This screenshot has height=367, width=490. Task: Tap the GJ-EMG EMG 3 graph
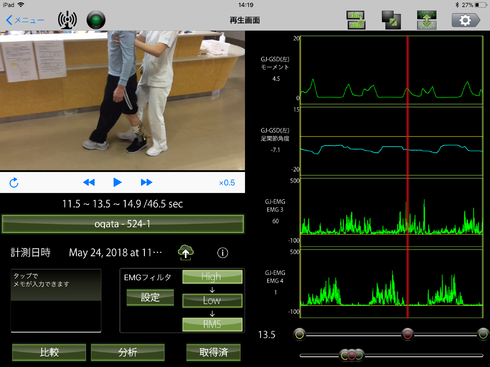pos(392,212)
